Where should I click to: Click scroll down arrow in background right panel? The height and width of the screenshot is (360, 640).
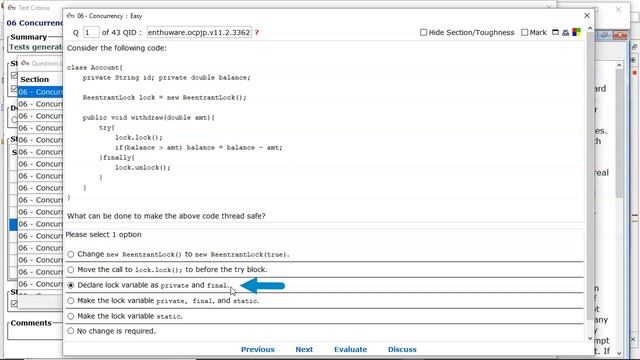click(x=619, y=353)
